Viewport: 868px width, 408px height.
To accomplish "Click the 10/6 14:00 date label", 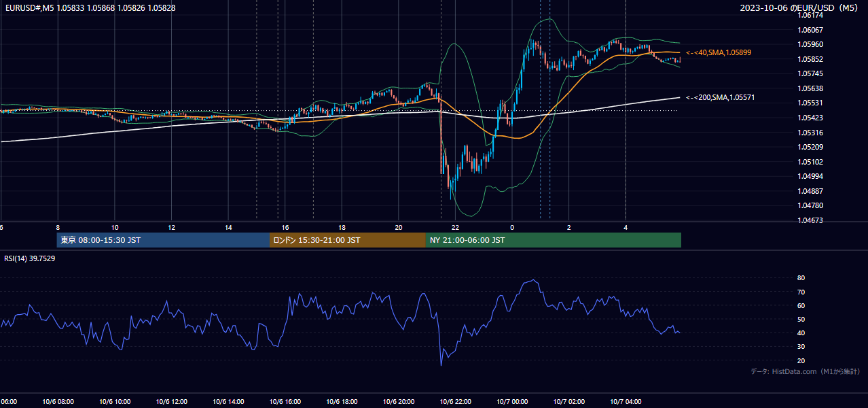I will click(228, 402).
